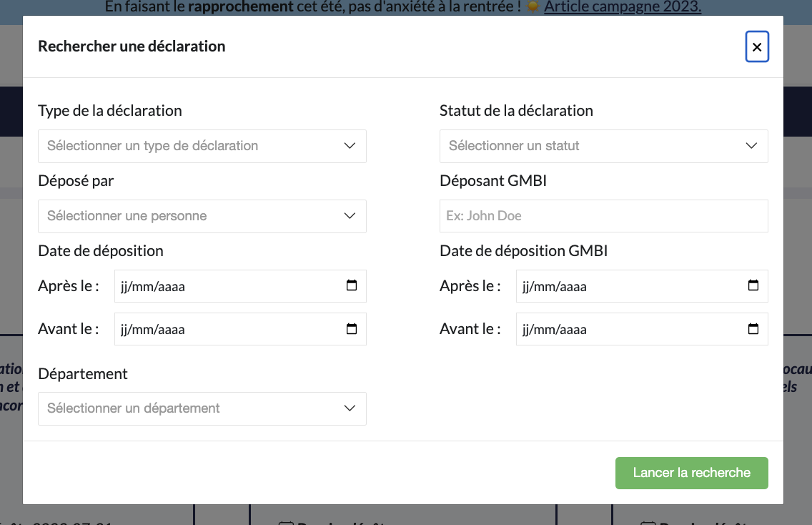Close the Rechercher une déclaration dialog
This screenshot has width=812, height=525.
[757, 47]
